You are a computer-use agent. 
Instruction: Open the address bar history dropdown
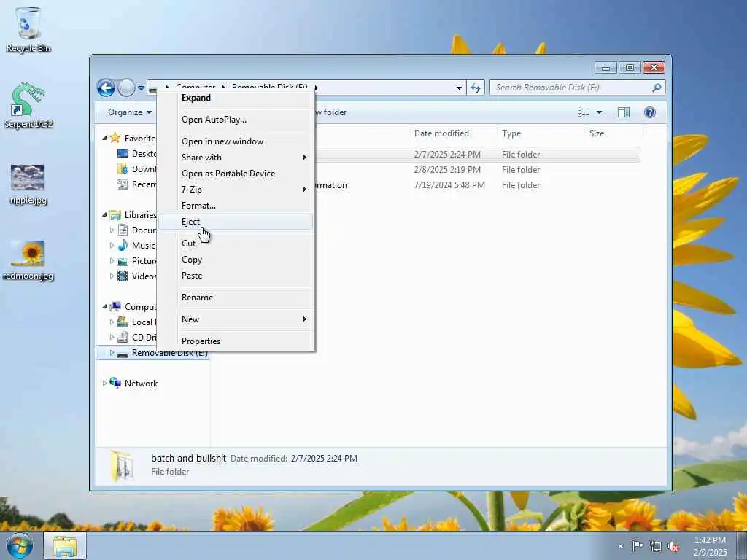[459, 87]
